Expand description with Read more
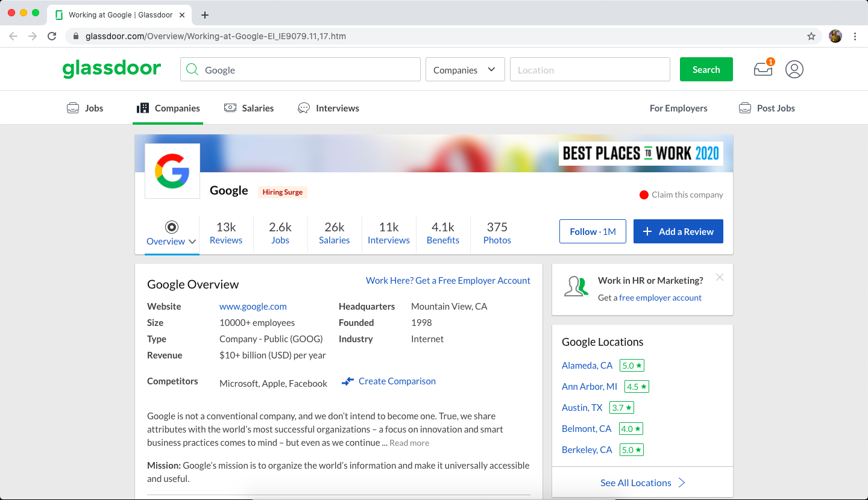The width and height of the screenshot is (868, 500). tap(409, 443)
